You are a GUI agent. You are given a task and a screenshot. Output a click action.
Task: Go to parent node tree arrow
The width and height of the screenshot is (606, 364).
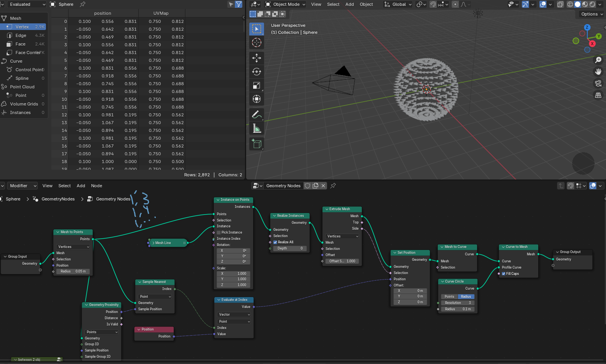[x=561, y=186]
